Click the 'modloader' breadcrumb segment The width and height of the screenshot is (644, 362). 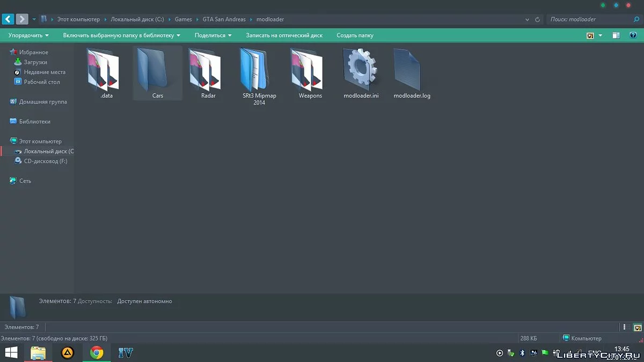[x=270, y=19]
